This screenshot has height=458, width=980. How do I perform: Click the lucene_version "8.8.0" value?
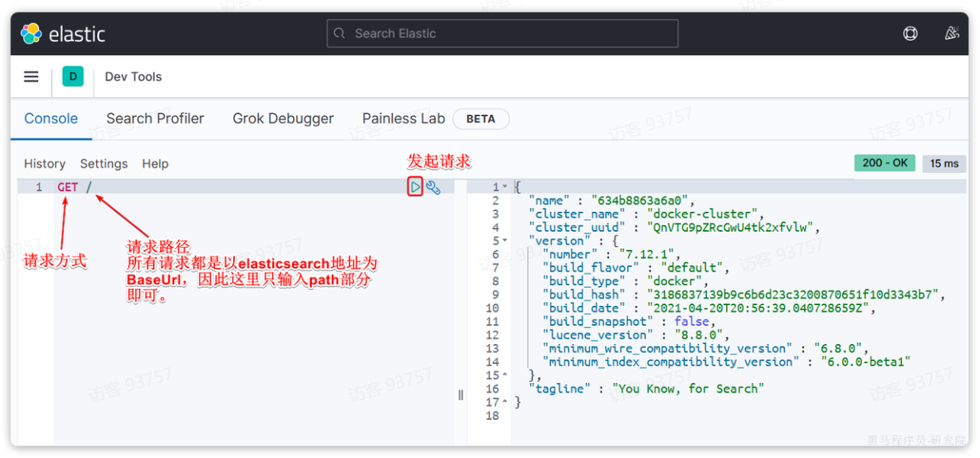point(699,335)
